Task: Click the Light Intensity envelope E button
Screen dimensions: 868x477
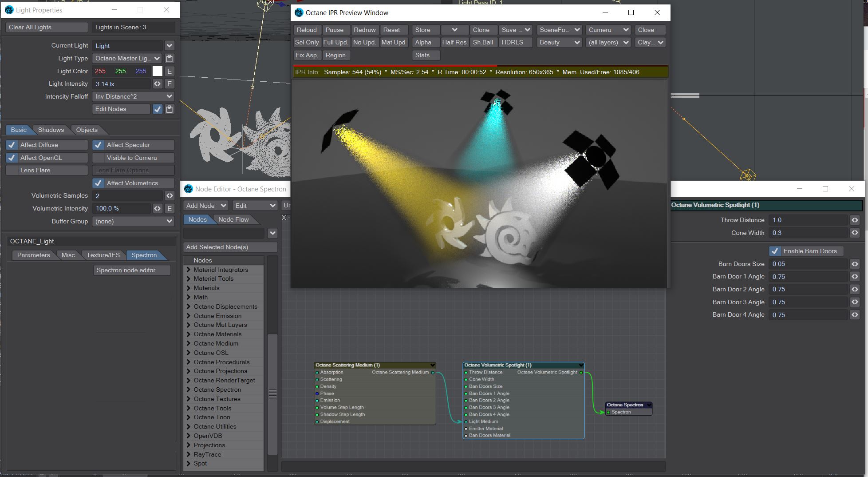Action: coord(169,84)
